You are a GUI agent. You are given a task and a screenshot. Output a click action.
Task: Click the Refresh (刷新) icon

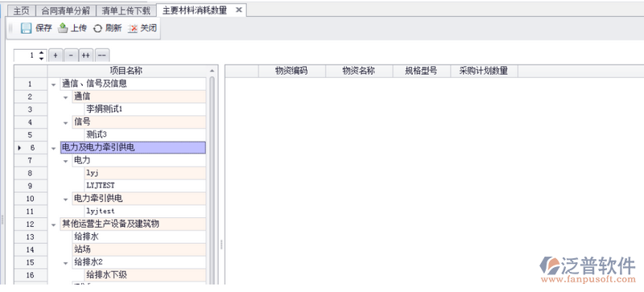click(97, 28)
